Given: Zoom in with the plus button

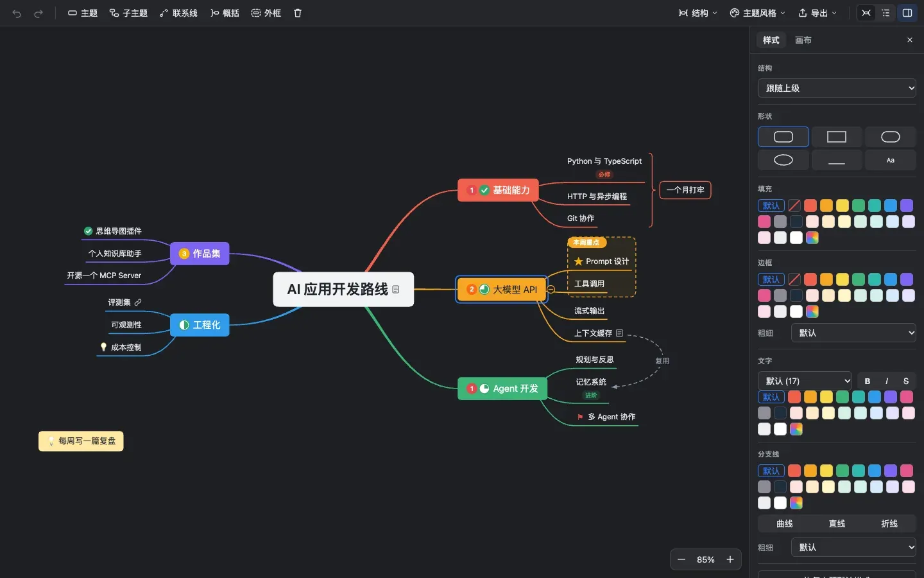Looking at the screenshot, I should 730,559.
